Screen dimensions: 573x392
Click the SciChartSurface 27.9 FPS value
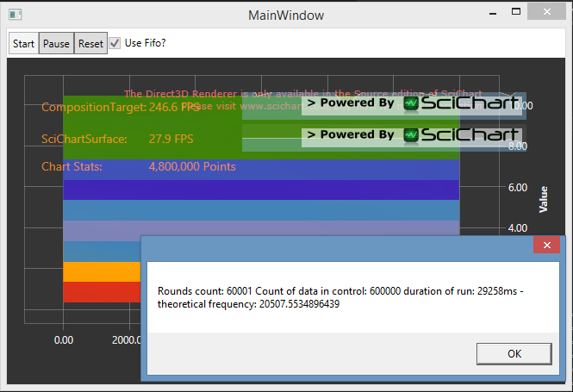click(x=171, y=140)
